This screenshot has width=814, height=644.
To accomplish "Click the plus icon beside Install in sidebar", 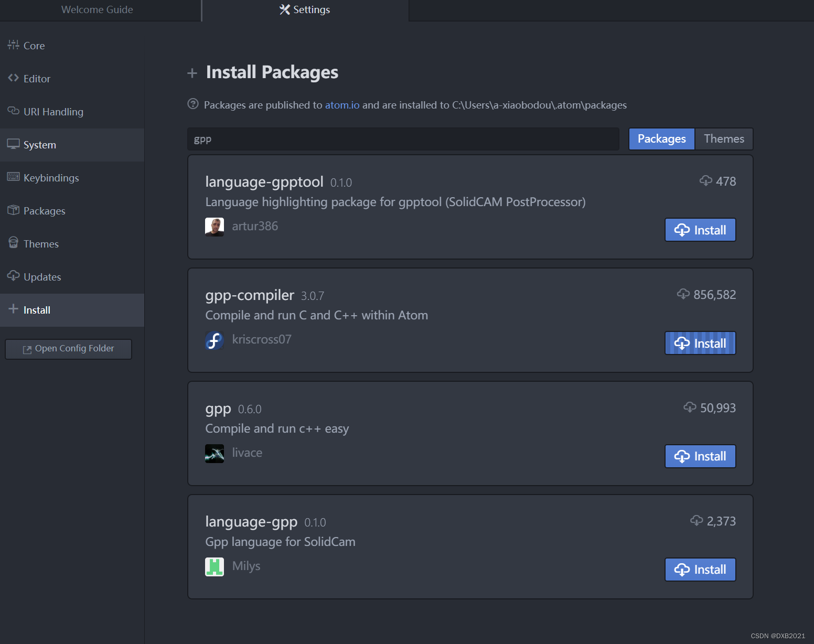I will pos(13,309).
